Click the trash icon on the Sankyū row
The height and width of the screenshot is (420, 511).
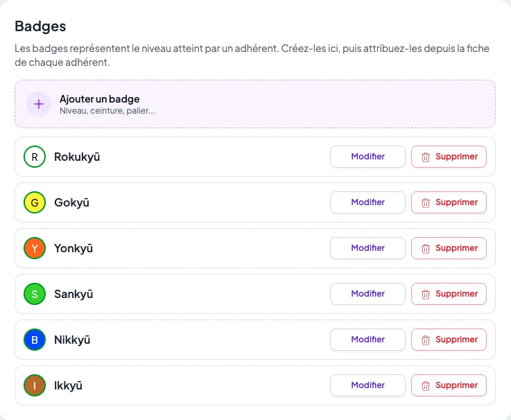pyautogui.click(x=426, y=295)
